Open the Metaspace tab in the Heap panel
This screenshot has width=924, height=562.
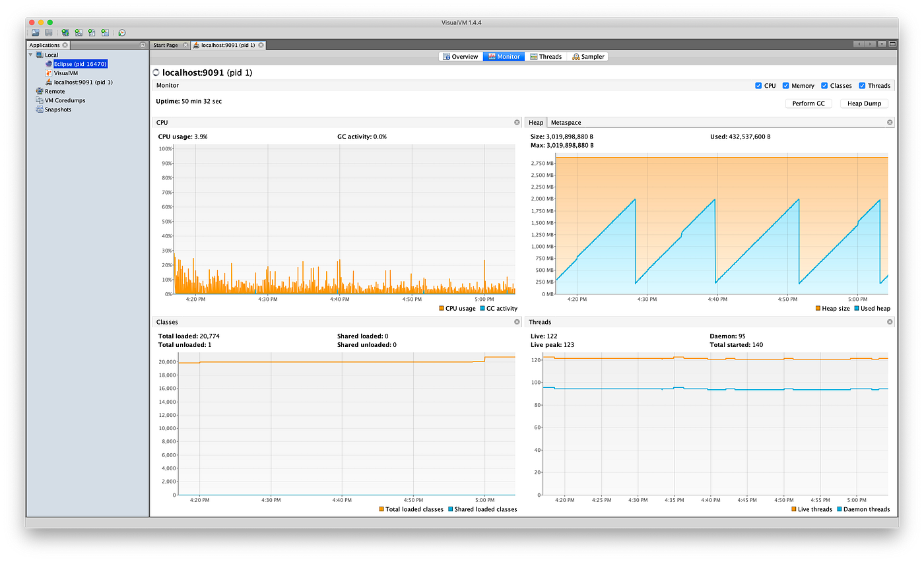566,122
